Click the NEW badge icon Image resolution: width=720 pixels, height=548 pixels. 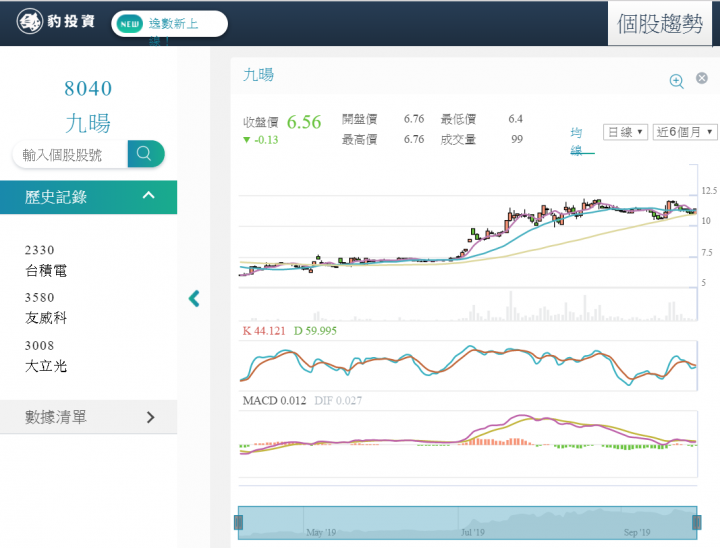tap(129, 24)
